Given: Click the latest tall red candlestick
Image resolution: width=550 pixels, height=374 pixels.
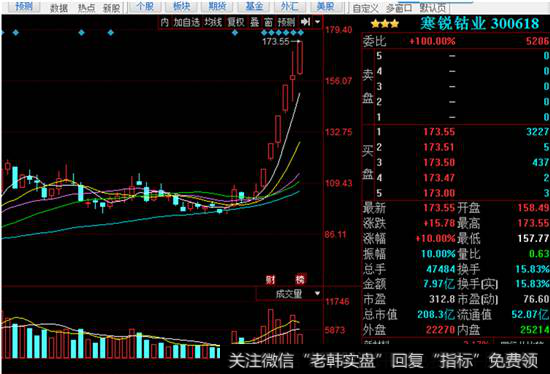Looking at the screenshot, I should (x=300, y=58).
